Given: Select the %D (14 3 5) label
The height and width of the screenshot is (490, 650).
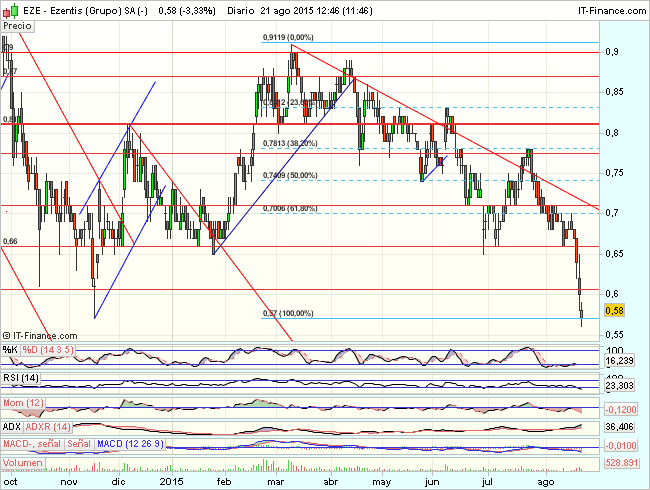Looking at the screenshot, I should [48, 350].
